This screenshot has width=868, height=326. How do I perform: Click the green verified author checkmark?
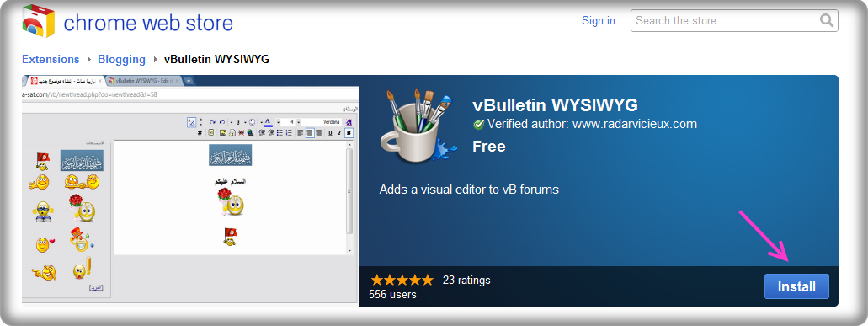pyautogui.click(x=479, y=125)
